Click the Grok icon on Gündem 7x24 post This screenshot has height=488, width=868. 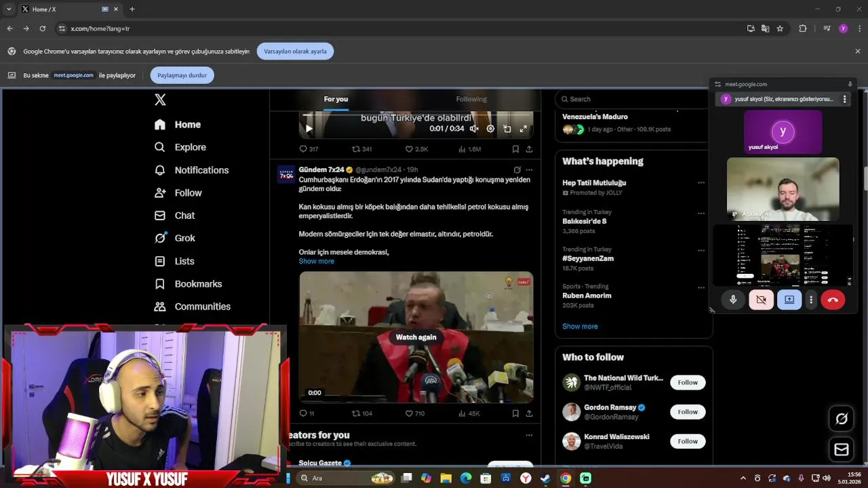(x=517, y=170)
